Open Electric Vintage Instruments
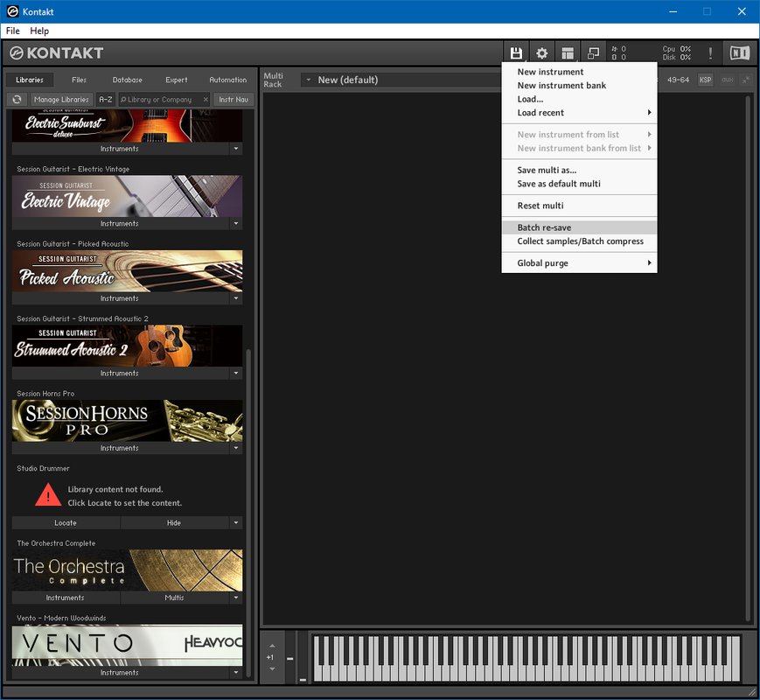760x700 pixels. pos(120,223)
